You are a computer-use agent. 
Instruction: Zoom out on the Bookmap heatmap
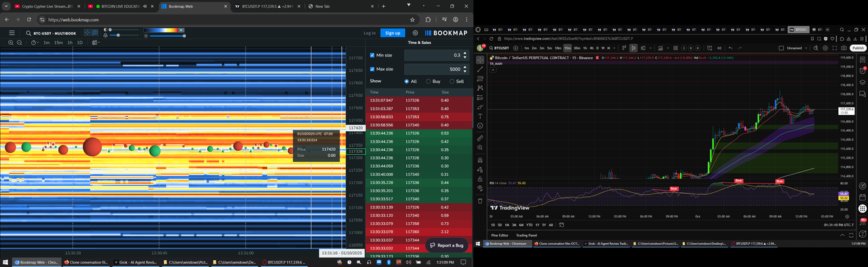(x=19, y=43)
